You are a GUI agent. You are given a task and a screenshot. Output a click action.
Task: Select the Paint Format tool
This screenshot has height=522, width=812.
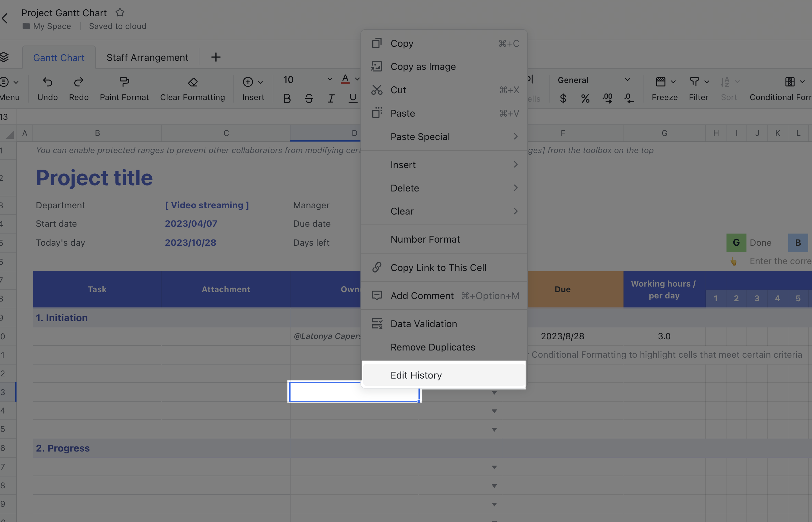click(x=124, y=88)
